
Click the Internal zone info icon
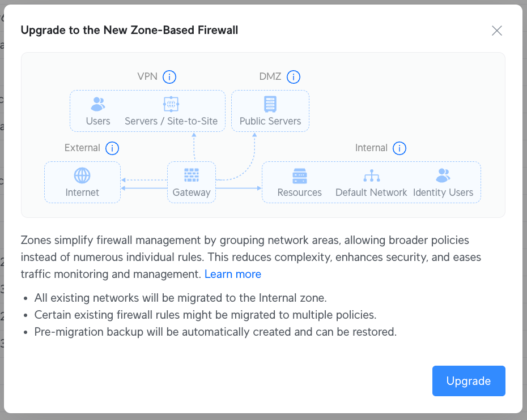pyautogui.click(x=399, y=148)
